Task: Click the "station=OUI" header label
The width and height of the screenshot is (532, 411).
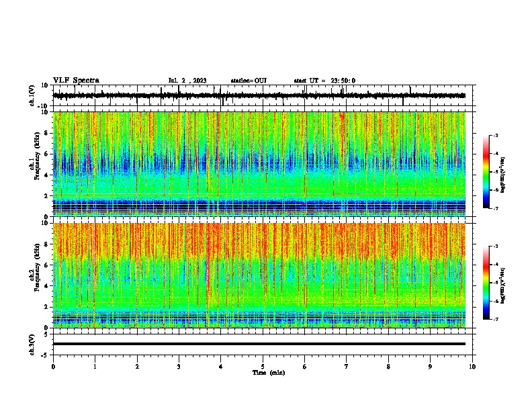Action: click(x=249, y=81)
